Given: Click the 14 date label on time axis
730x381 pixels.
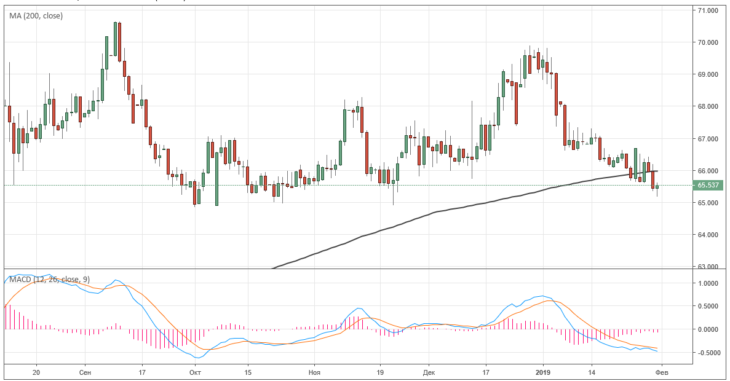Looking at the screenshot, I should pyautogui.click(x=592, y=373).
